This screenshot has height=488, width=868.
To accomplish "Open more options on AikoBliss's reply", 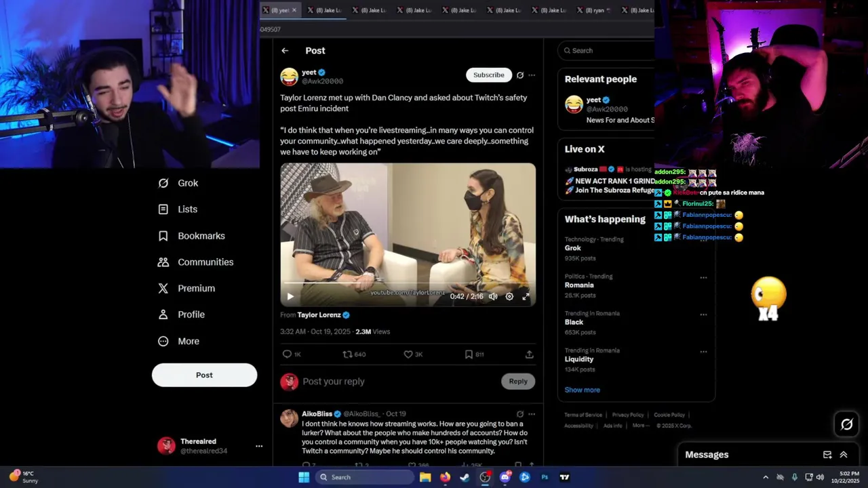I will [532, 414].
